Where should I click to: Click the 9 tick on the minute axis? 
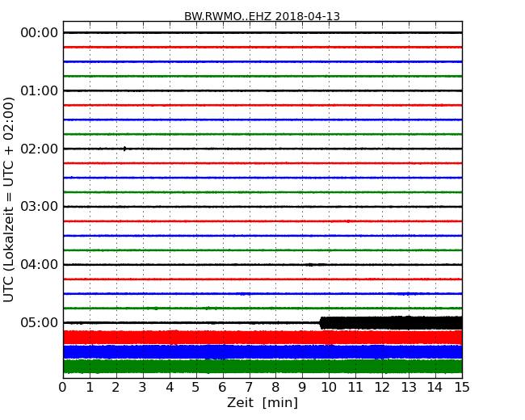(302, 387)
